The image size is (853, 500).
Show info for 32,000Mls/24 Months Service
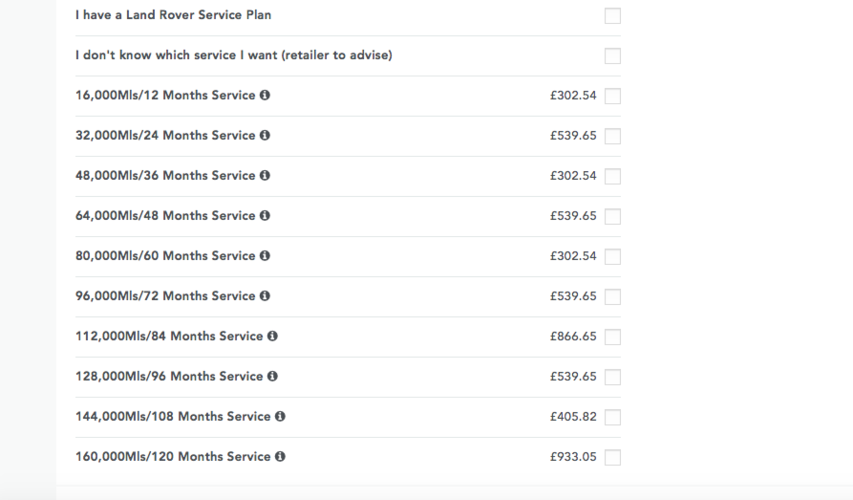pyautogui.click(x=265, y=135)
